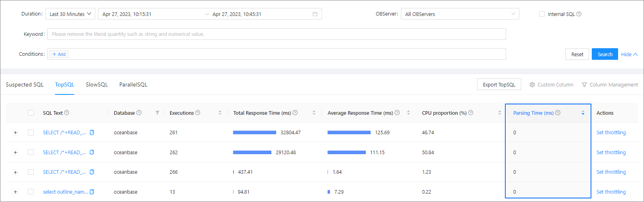Click the Internal SQL help icon
Viewport: 644px width, 202px height.
(579, 14)
